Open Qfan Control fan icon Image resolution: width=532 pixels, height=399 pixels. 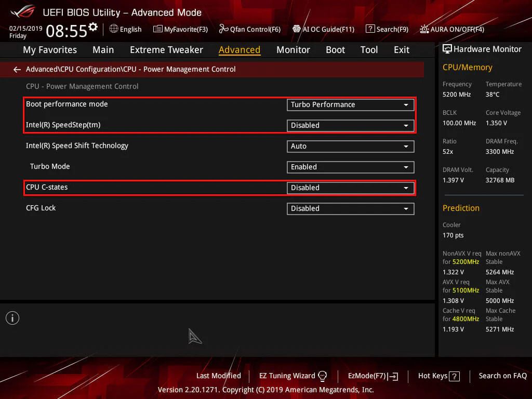(223, 29)
